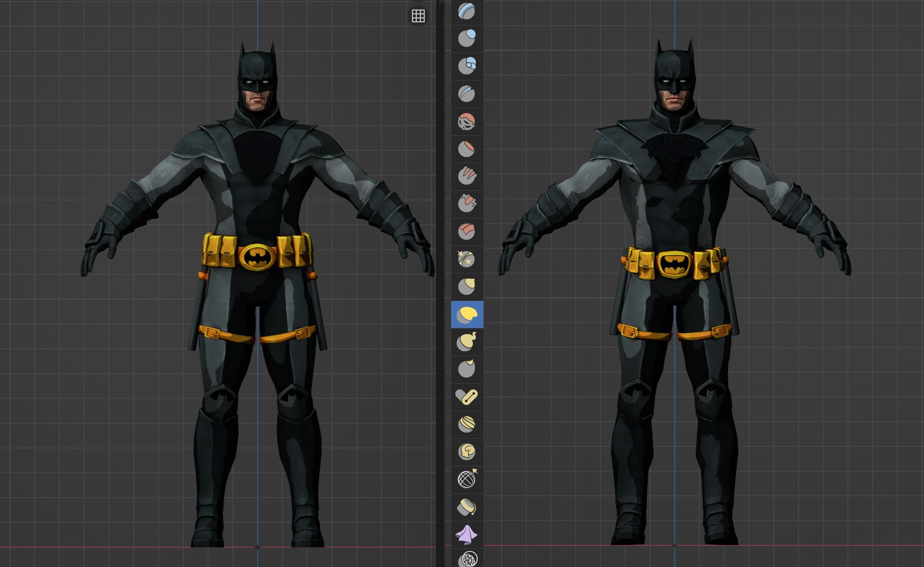
Task: Select the Layer sculpt brush
Action: [467, 12]
